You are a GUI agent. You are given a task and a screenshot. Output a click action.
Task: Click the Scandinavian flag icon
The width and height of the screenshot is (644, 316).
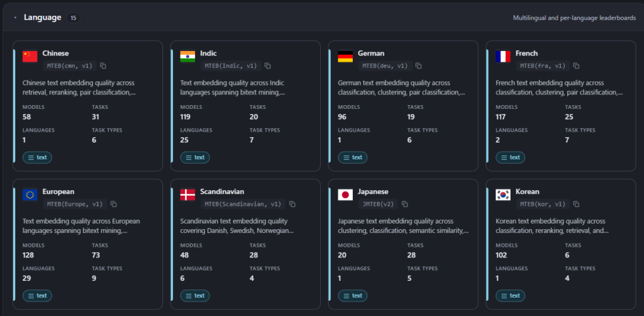[x=187, y=195]
